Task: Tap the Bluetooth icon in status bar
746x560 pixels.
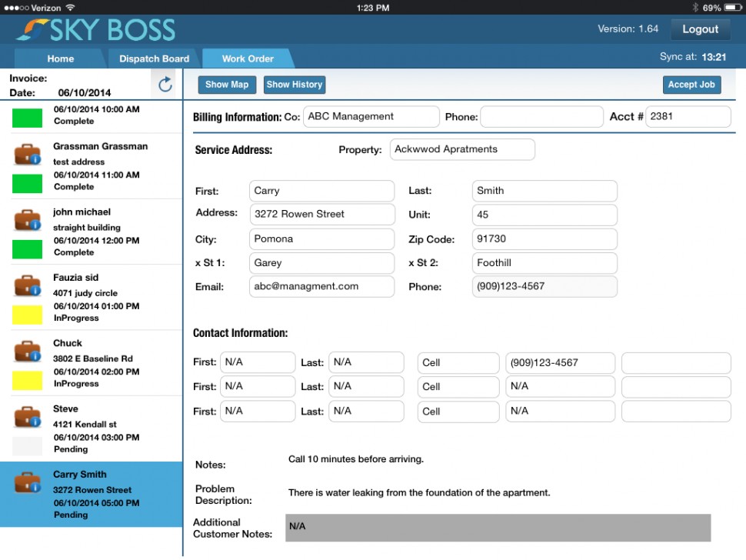Action: tap(695, 8)
